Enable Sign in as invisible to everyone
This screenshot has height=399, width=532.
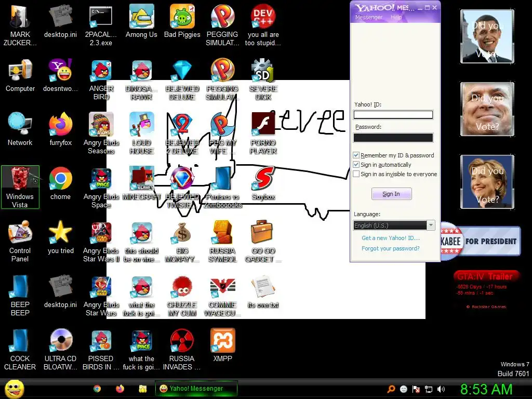coord(356,174)
